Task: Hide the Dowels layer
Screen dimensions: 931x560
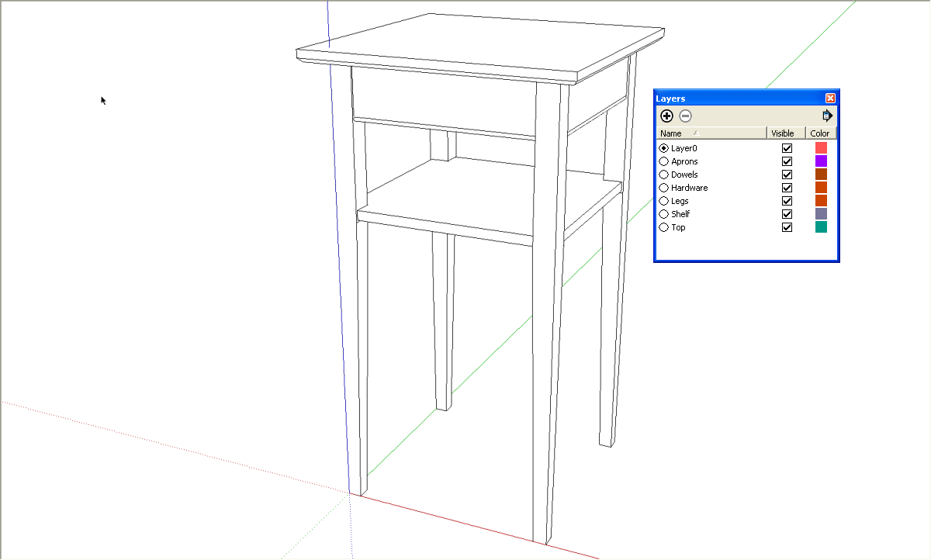Action: coord(787,175)
